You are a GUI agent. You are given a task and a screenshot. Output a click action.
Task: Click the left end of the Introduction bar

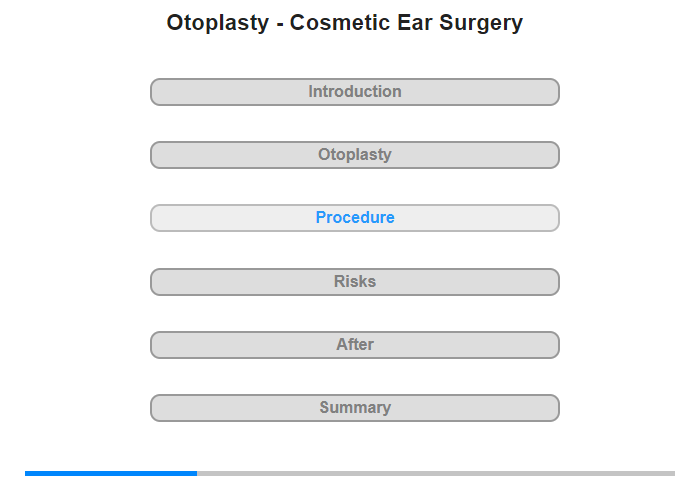(160, 92)
